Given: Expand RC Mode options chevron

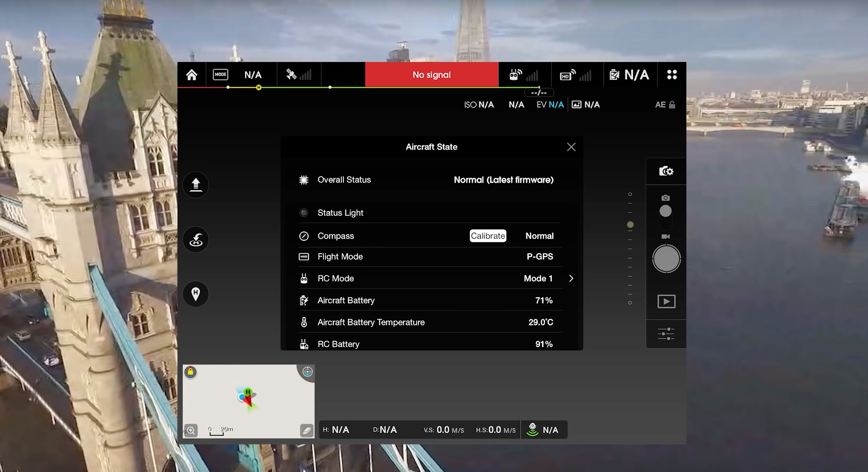Looking at the screenshot, I should (x=571, y=278).
